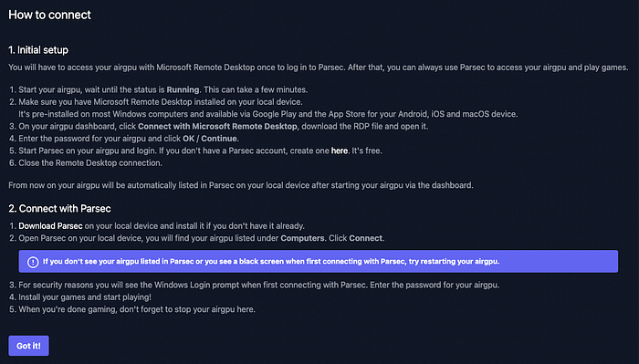Viewport: 639px width, 364px height.
Task: Click the bold 'OK / Continue' text
Action: tap(209, 139)
